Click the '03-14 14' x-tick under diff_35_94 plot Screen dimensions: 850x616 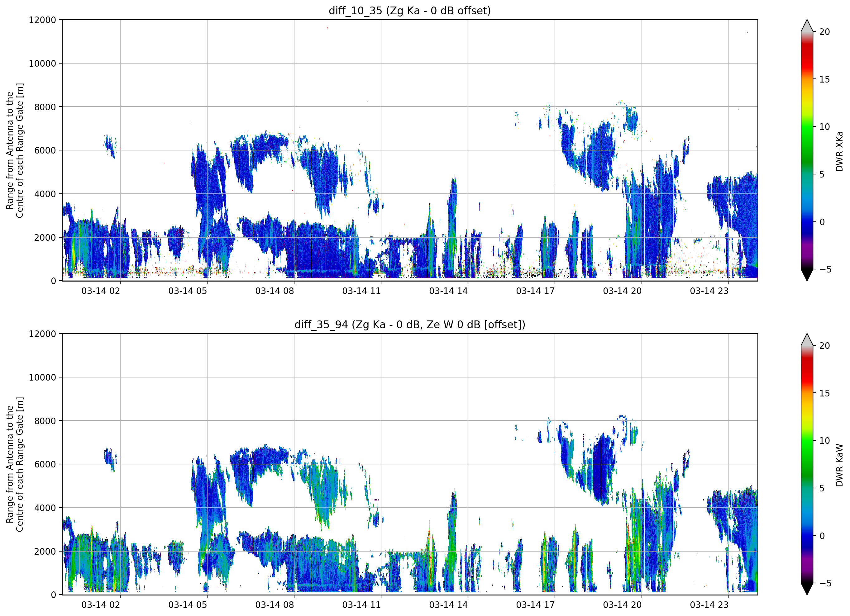[449, 605]
